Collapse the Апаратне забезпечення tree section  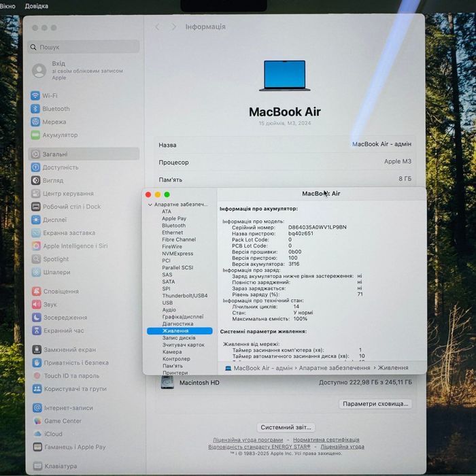tap(150, 205)
